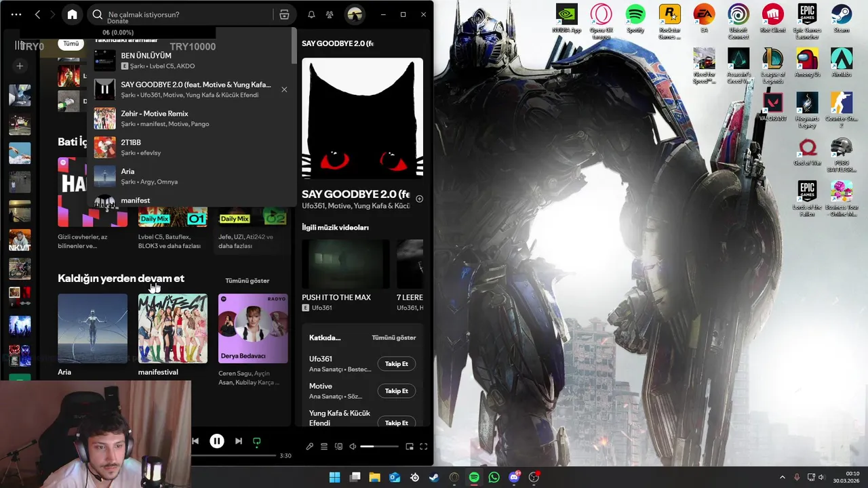Expand the system tray hidden icons chevron
Image resolution: width=868 pixels, height=488 pixels.
(x=782, y=477)
